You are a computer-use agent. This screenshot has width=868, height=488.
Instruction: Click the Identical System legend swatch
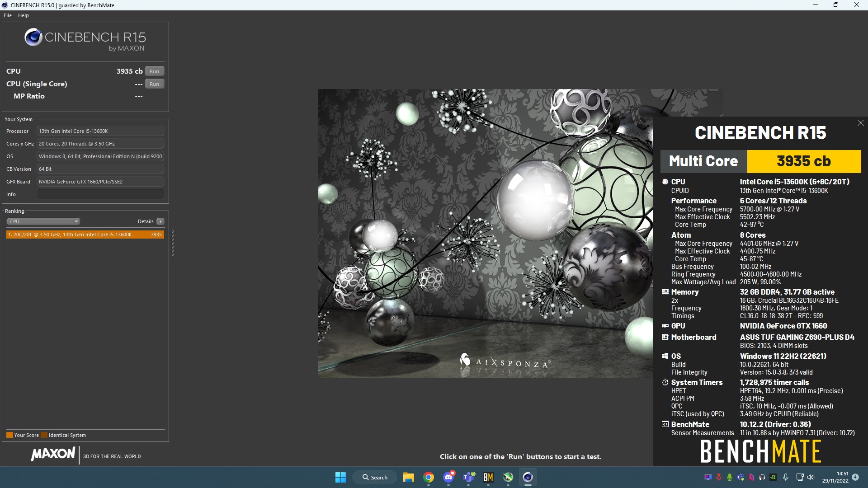(44, 435)
